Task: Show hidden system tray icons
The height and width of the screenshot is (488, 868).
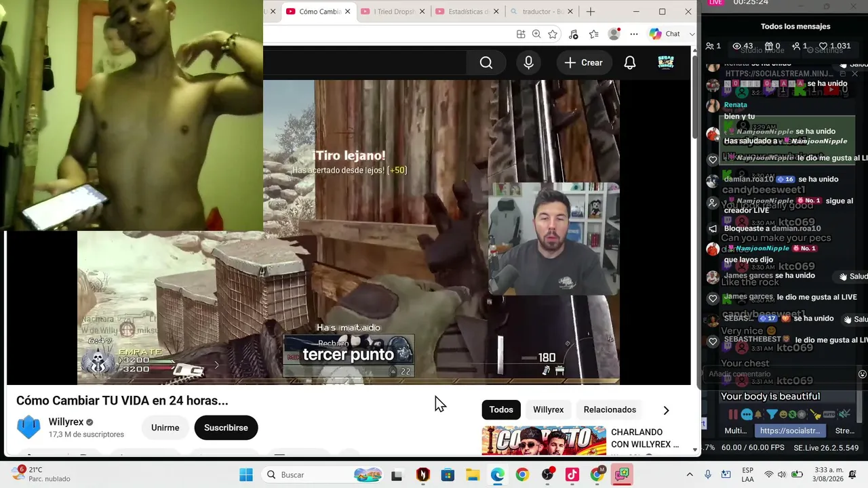Action: 690,474
